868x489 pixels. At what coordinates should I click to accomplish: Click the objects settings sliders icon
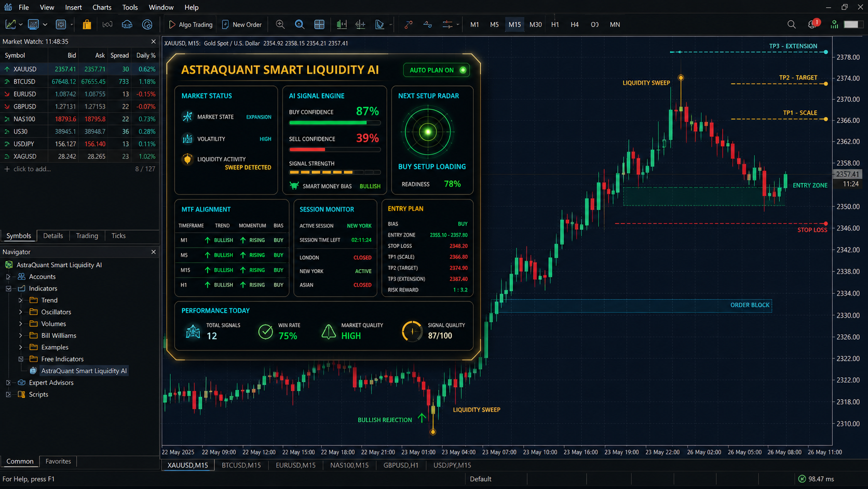(447, 24)
